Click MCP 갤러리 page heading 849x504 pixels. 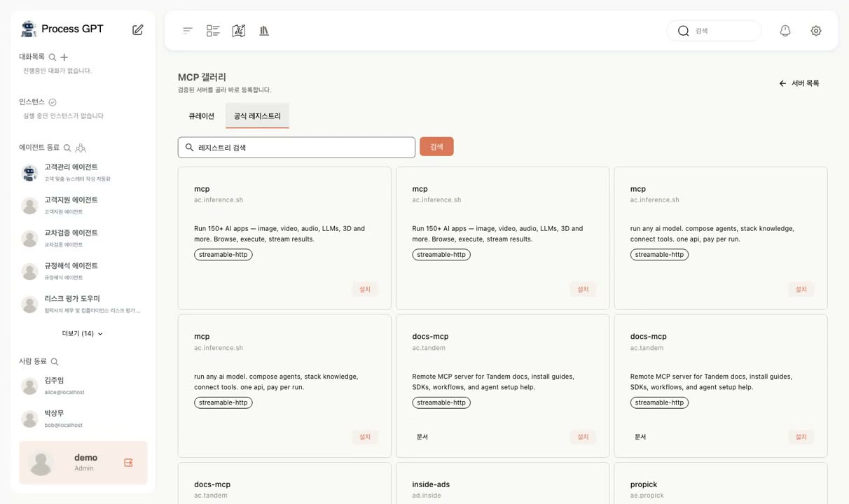(202, 77)
